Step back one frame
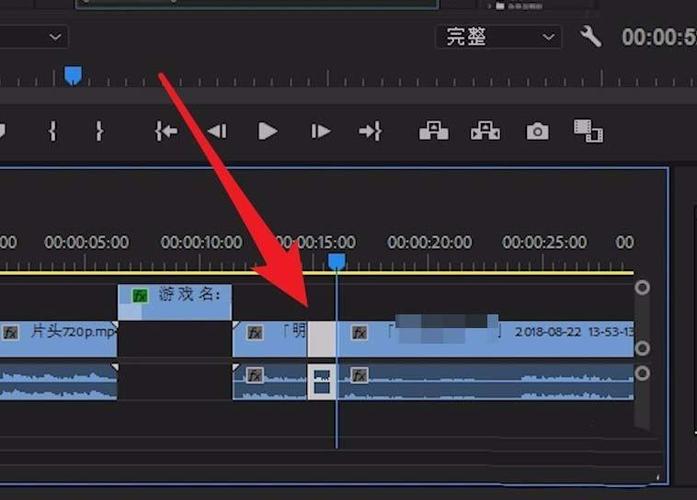This screenshot has height=500, width=697. 217,132
